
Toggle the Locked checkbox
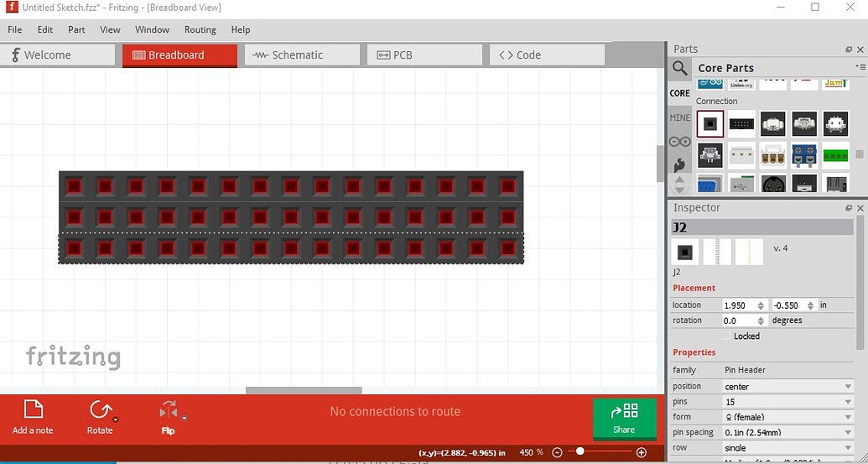pyautogui.click(x=727, y=336)
